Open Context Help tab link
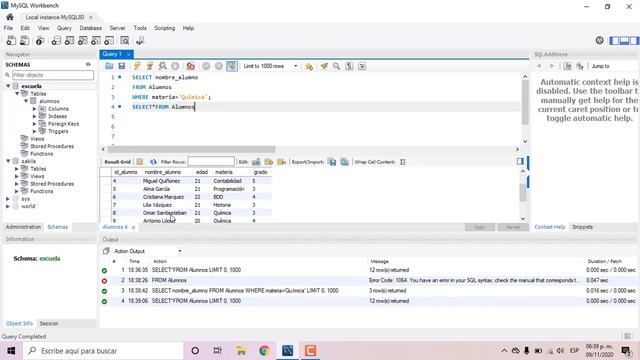This screenshot has height=360, width=640. click(549, 227)
